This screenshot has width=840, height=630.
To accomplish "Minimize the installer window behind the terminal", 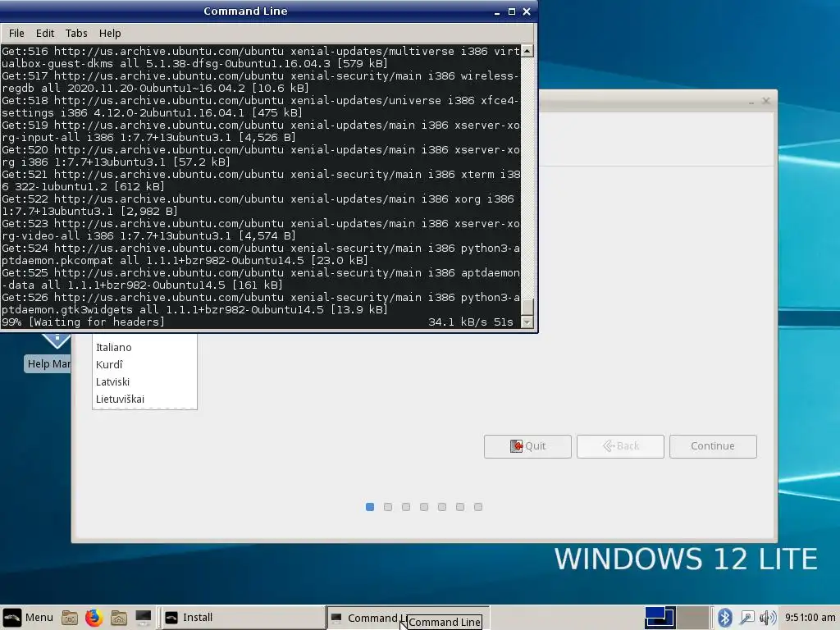I will click(x=751, y=101).
